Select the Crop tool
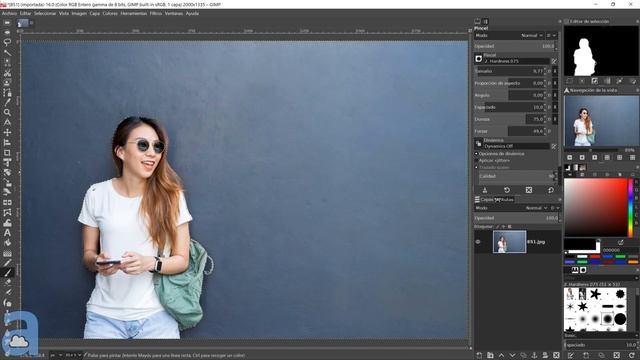640x360 pixels. pyautogui.click(x=7, y=153)
